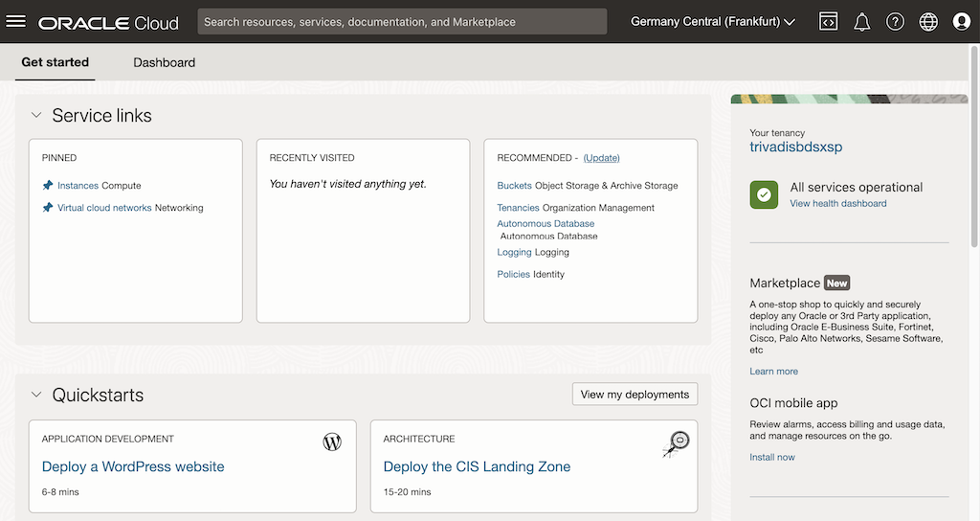Click the page vertical scrollbar

point(974,147)
